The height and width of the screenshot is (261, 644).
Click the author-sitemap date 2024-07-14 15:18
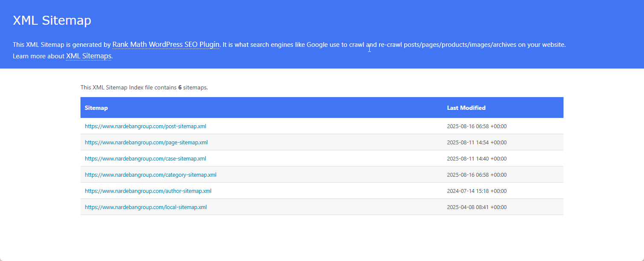(x=476, y=191)
